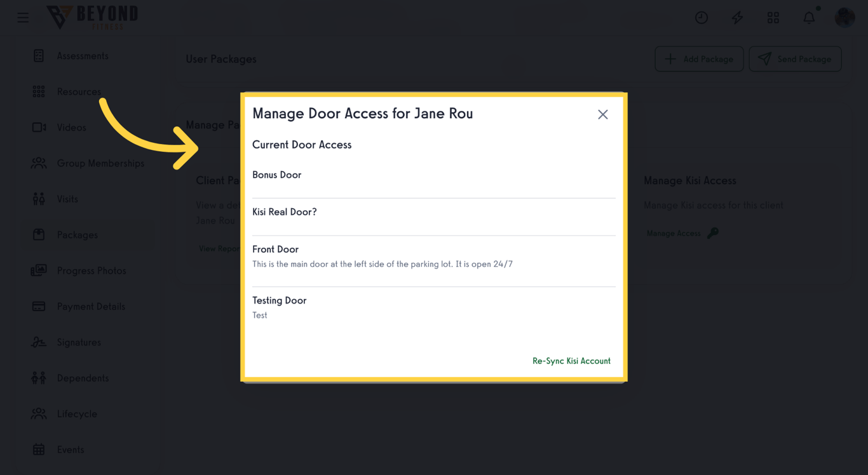Open Signatures in sidebar
The image size is (868, 475).
(x=79, y=342)
